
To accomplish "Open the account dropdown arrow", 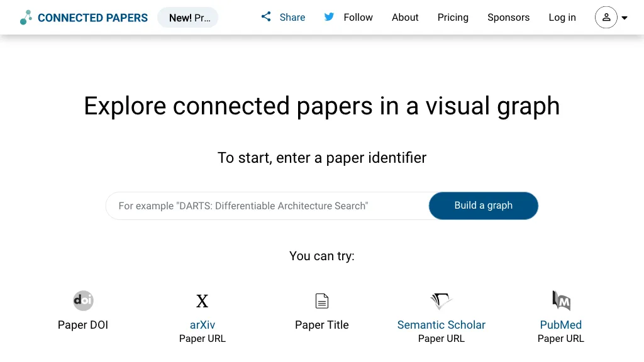I will [x=625, y=18].
